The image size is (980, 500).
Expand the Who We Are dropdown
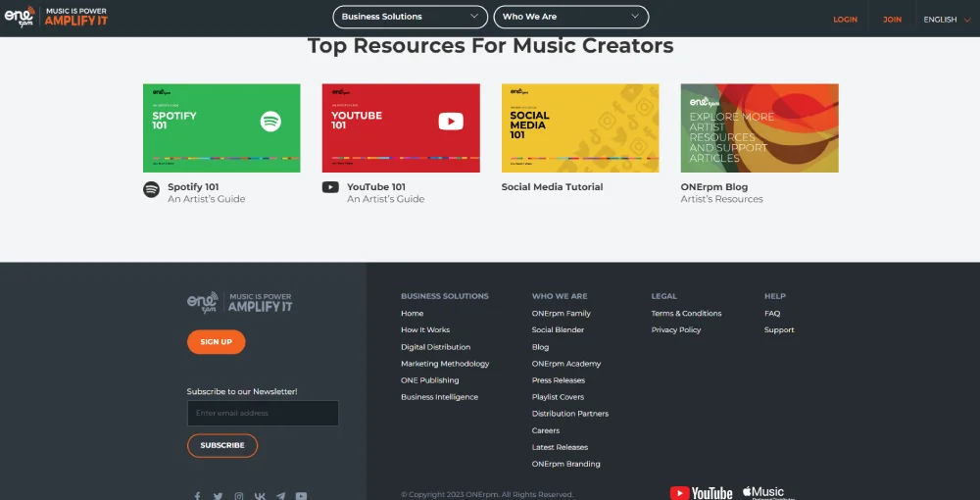pyautogui.click(x=571, y=17)
